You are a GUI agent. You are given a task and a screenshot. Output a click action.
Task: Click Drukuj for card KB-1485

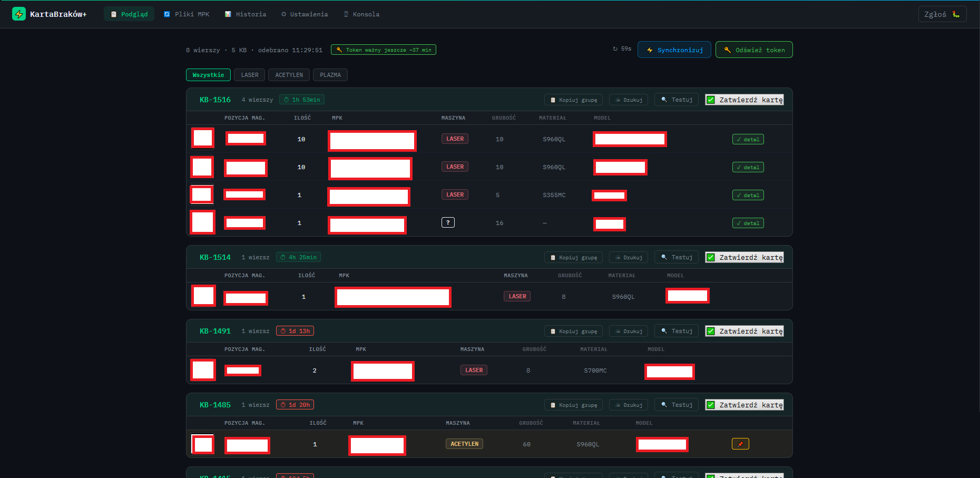click(x=629, y=405)
